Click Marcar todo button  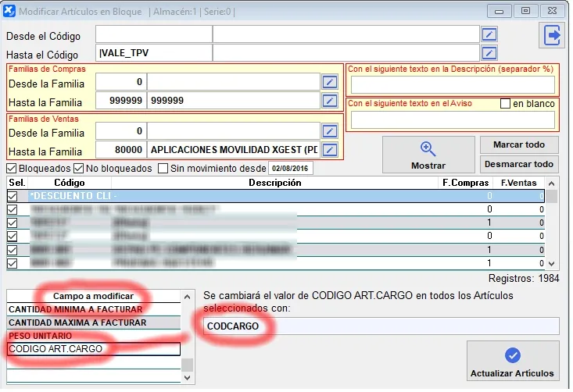pyautogui.click(x=519, y=145)
